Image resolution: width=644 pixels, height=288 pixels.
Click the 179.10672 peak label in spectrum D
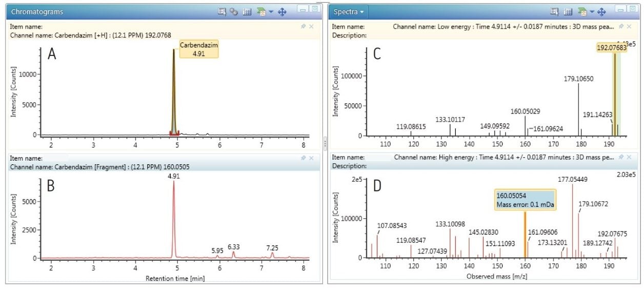(x=593, y=204)
